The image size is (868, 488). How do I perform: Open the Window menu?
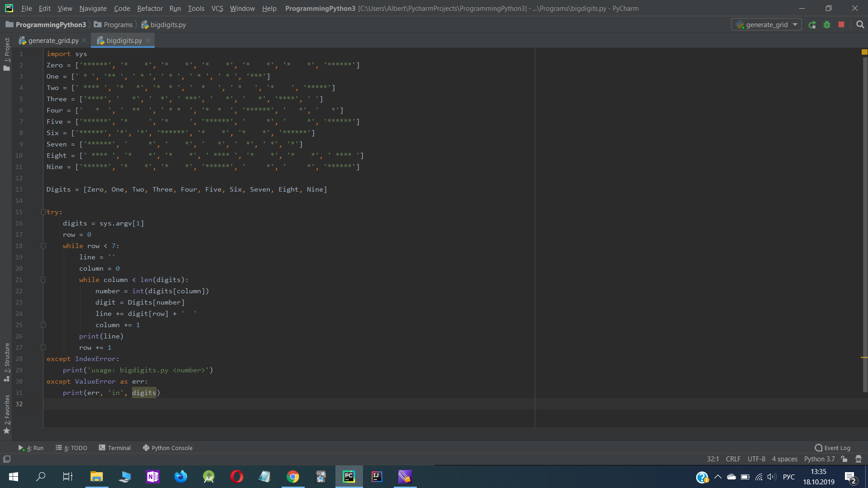tap(242, 8)
